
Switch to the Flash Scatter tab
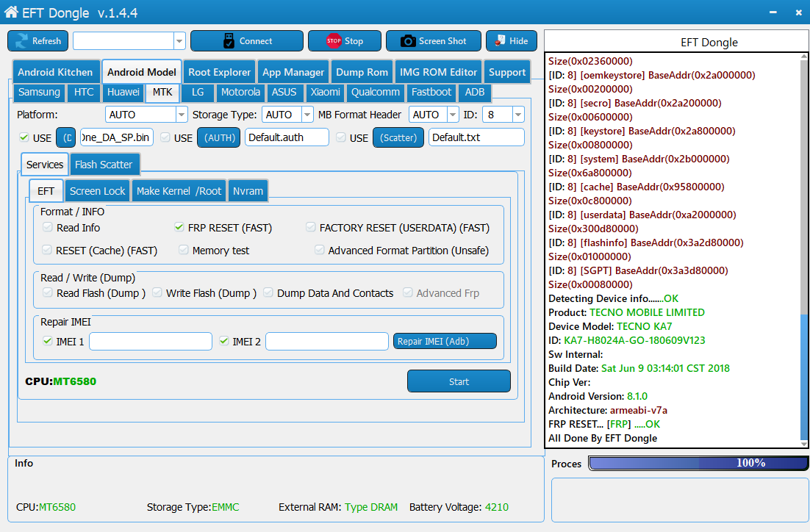tap(104, 165)
